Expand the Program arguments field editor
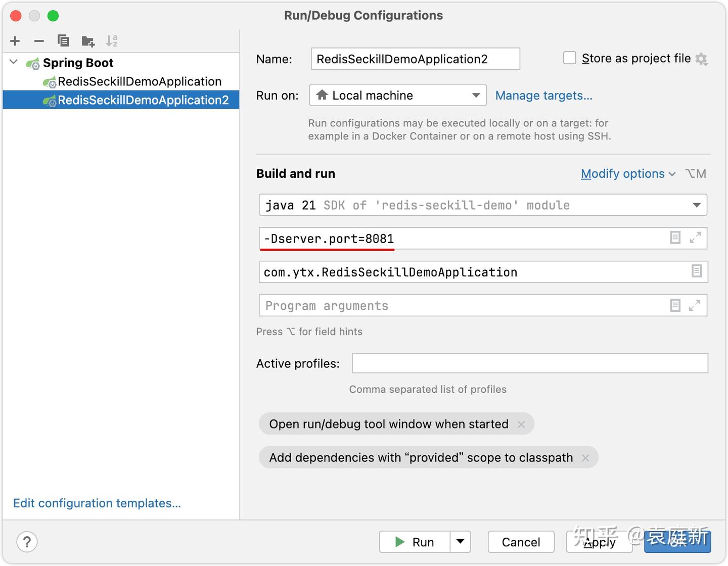Screen dimensions: 728x566 pyautogui.click(x=696, y=305)
